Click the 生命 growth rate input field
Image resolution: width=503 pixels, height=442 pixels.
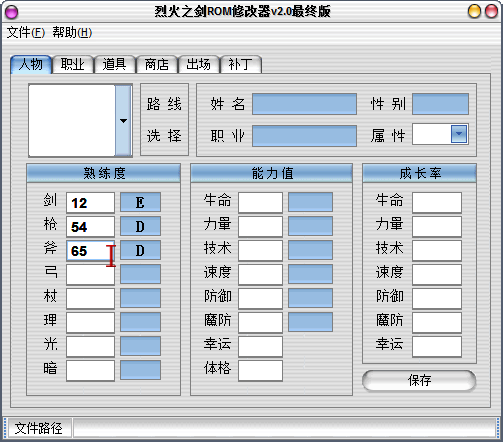pyautogui.click(x=437, y=202)
